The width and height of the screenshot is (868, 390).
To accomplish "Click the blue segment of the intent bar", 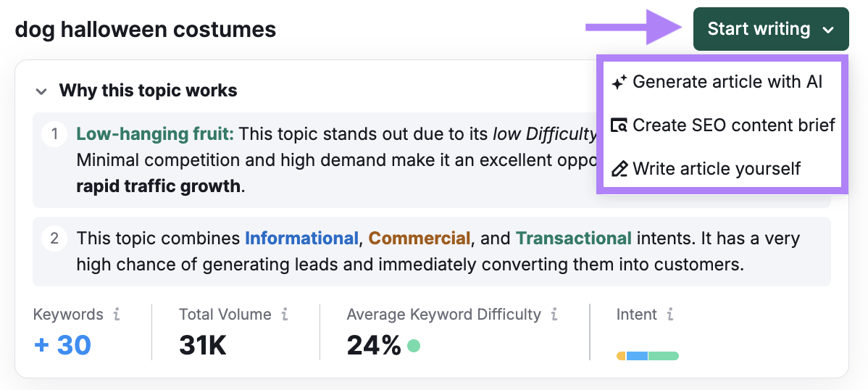I will 637,356.
